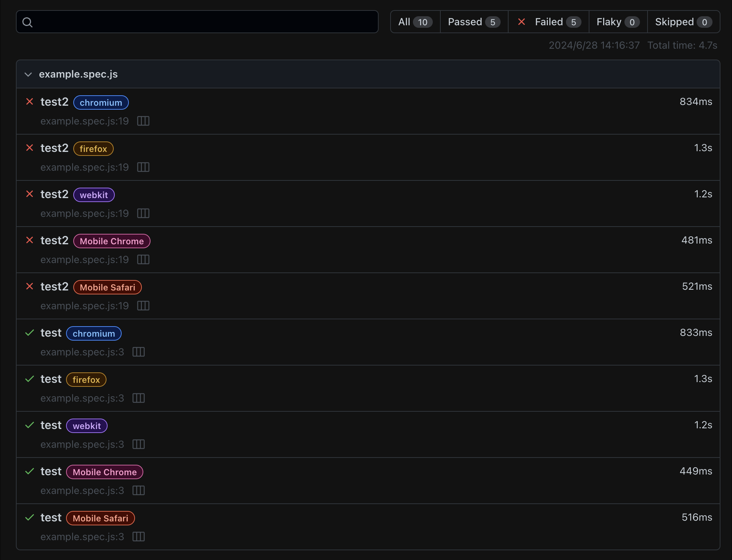Click the red X beside webkit test2
The width and height of the screenshot is (732, 560).
(30, 194)
